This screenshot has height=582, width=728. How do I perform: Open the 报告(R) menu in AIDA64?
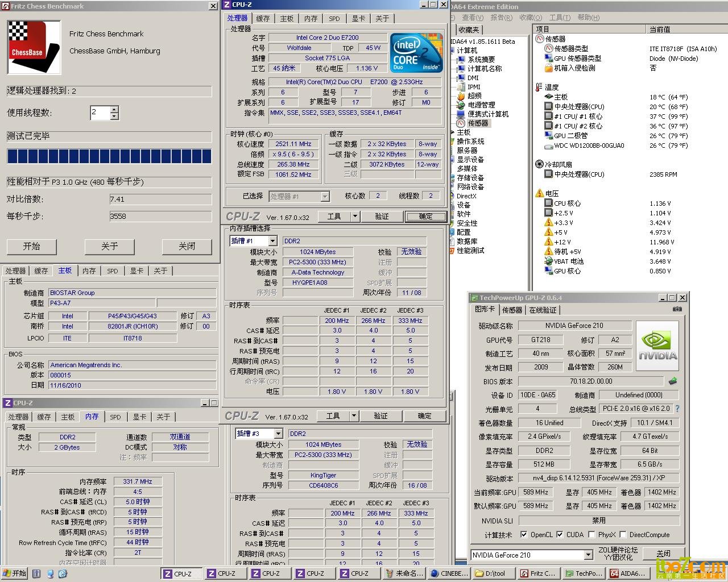click(500, 18)
